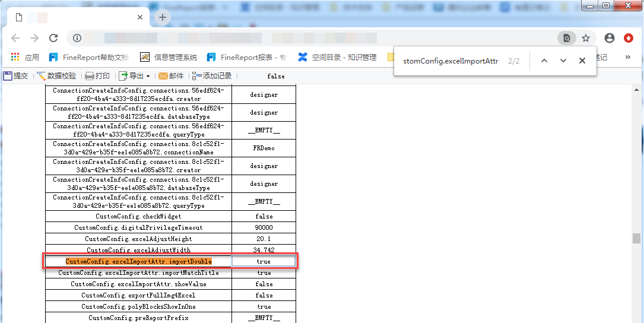Bookmark this page with the star icon
Image resolution: width=644 pixels, height=323 pixels.
tap(586, 38)
